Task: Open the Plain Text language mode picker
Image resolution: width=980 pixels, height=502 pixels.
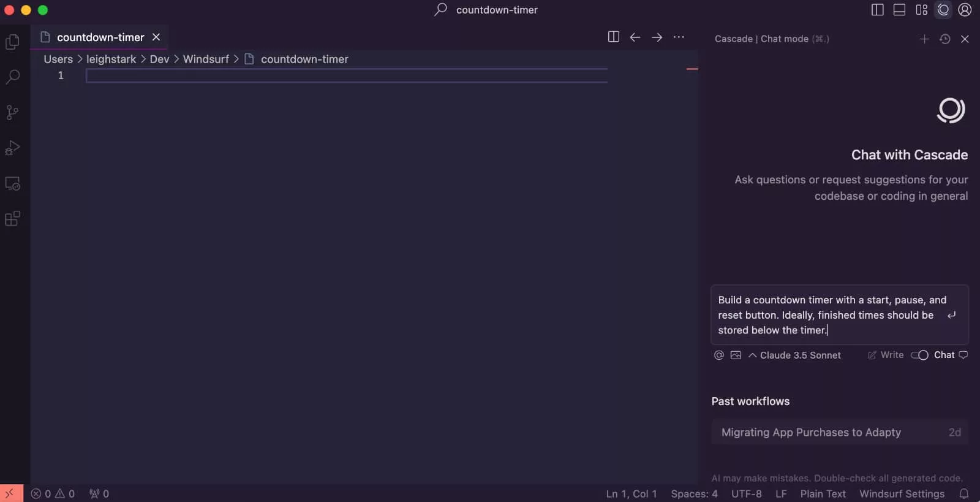Action: (x=823, y=493)
